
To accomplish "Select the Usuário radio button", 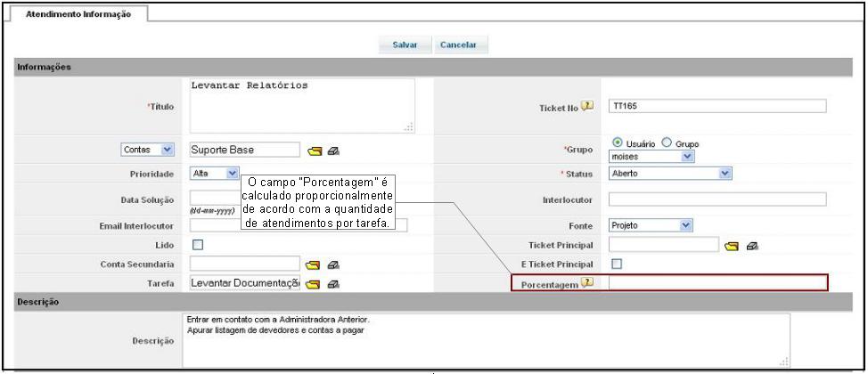I will [618, 142].
